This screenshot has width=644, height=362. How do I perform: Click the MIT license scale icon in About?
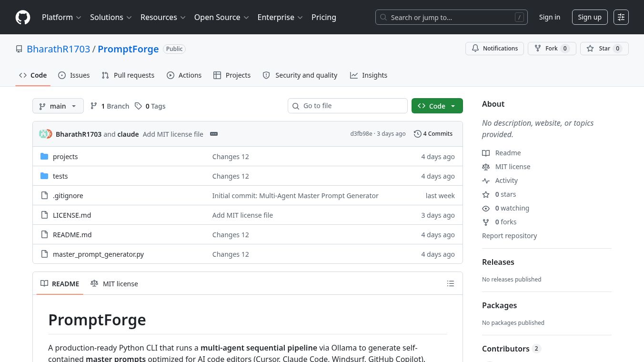pos(486,167)
